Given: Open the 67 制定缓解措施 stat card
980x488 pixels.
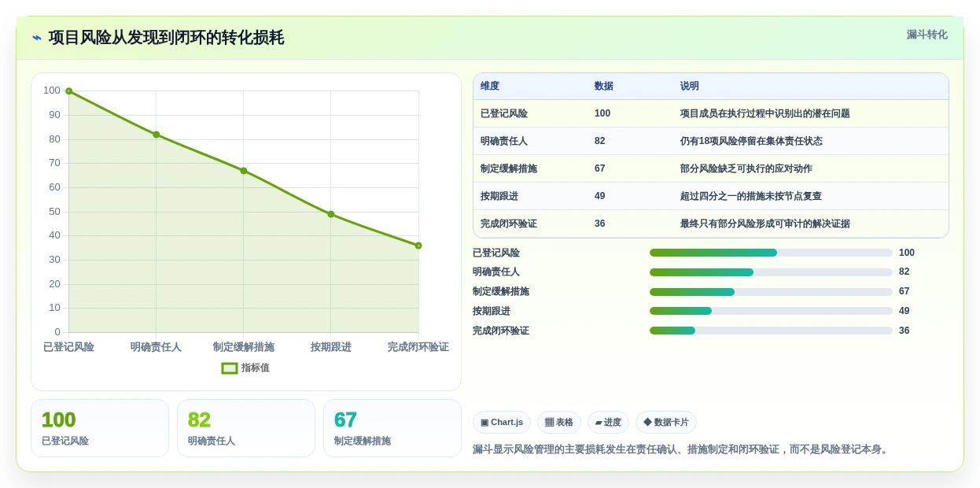Looking at the screenshot, I should click(x=392, y=428).
